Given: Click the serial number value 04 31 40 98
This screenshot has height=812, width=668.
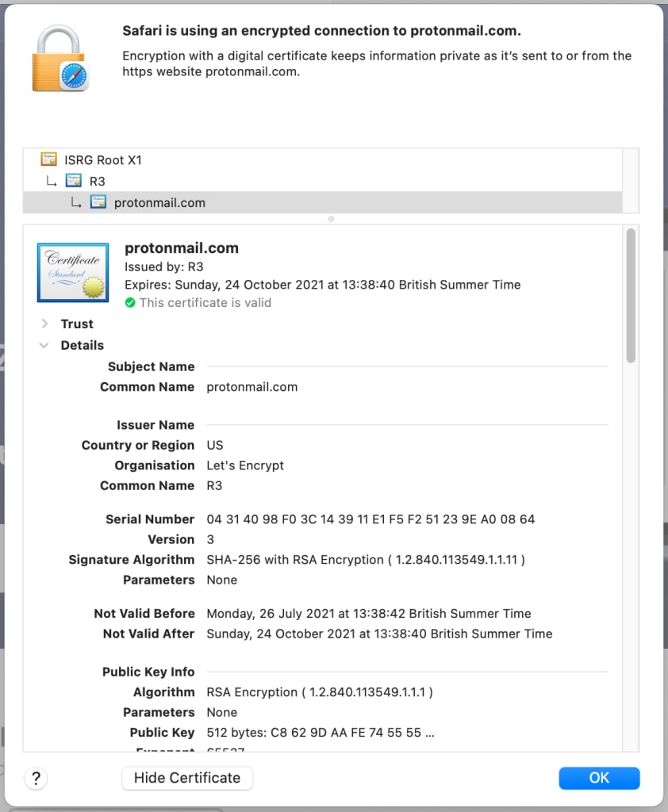Looking at the screenshot, I should 370,519.
